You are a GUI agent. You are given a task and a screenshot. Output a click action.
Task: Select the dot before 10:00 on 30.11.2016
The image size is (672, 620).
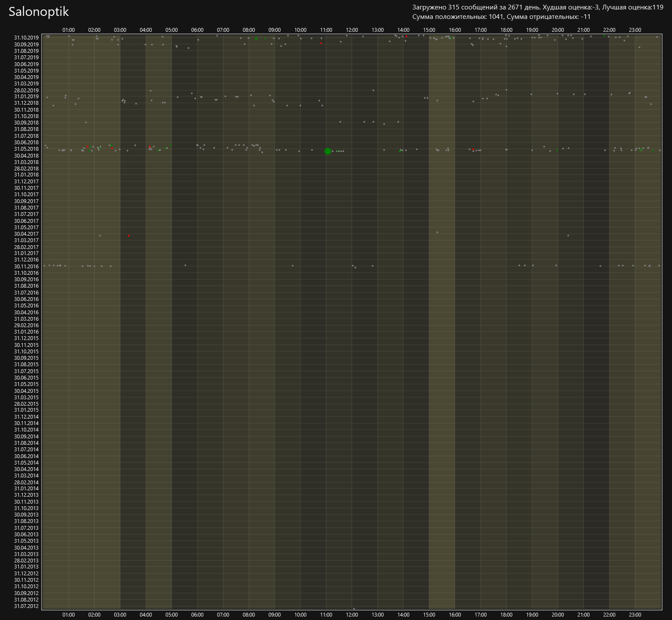(x=293, y=265)
